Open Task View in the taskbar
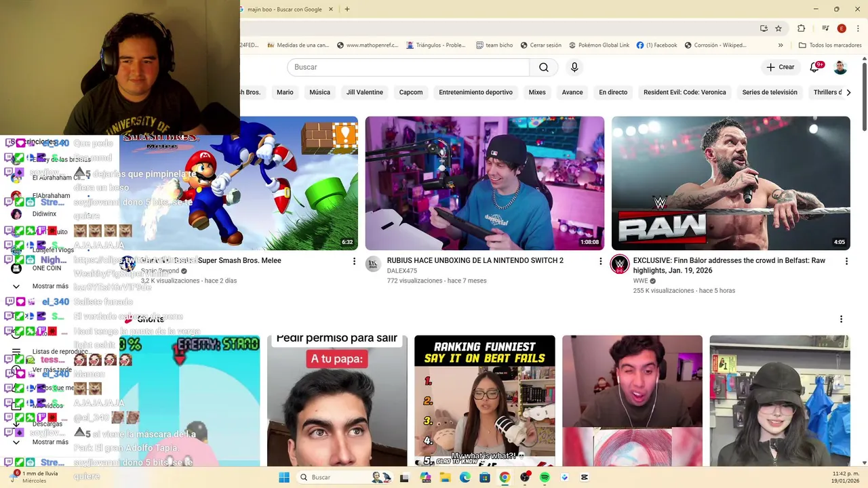This screenshot has width=868, height=488. click(x=404, y=477)
